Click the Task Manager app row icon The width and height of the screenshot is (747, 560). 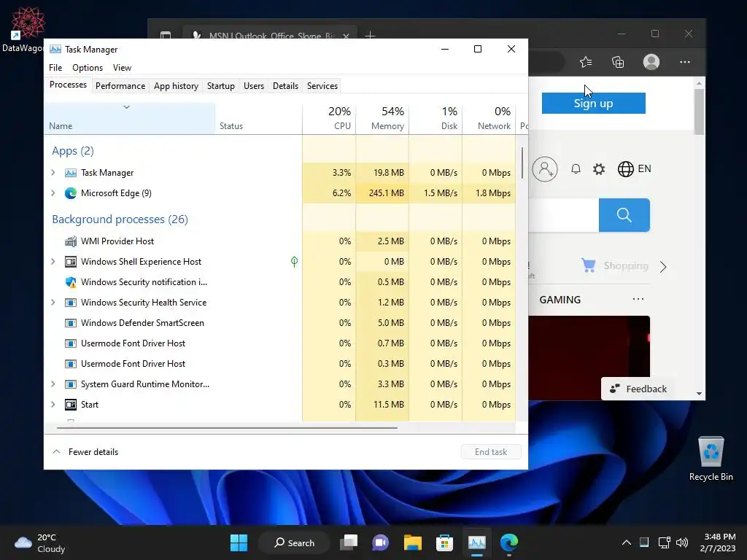click(x=71, y=172)
